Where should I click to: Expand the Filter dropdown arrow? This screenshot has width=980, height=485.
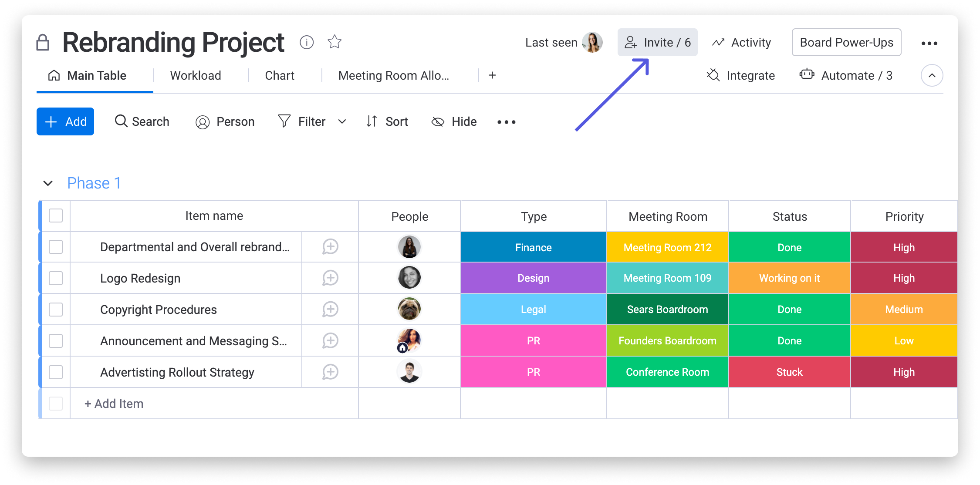(342, 122)
